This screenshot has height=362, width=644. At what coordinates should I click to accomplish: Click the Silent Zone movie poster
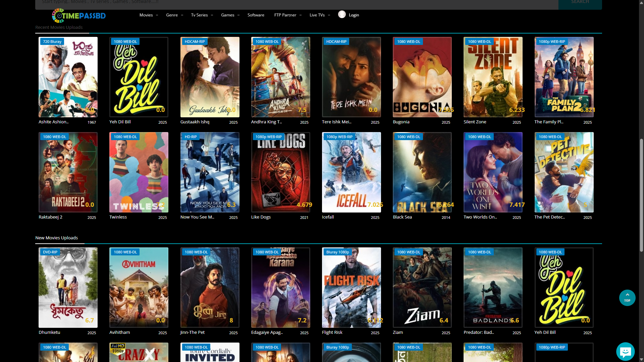pos(493,77)
